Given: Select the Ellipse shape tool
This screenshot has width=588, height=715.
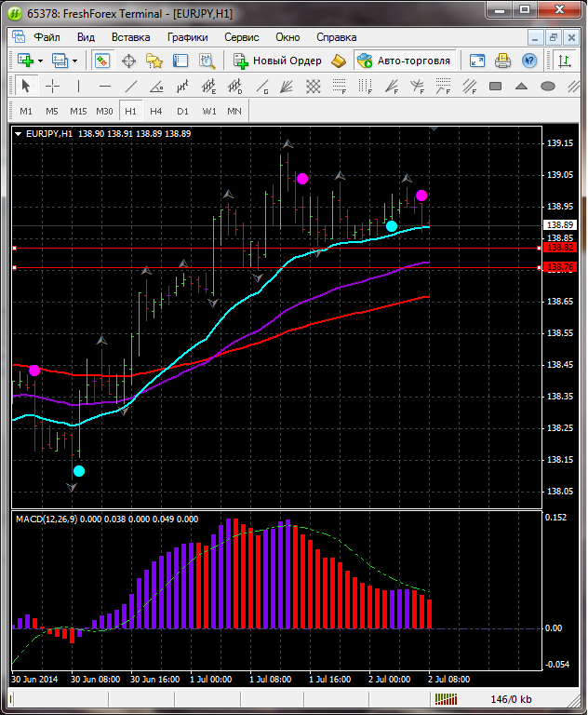Looking at the screenshot, I should coord(548,86).
